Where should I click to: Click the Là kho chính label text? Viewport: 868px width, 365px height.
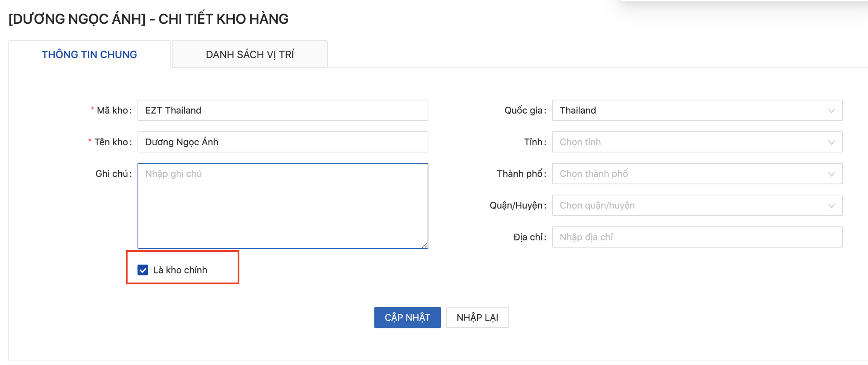click(180, 270)
